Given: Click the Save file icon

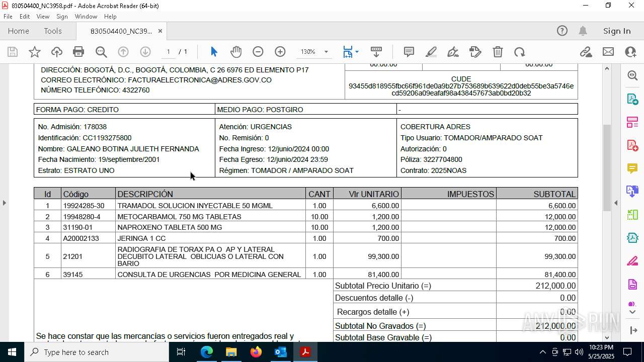Looking at the screenshot, I should (x=13, y=52).
